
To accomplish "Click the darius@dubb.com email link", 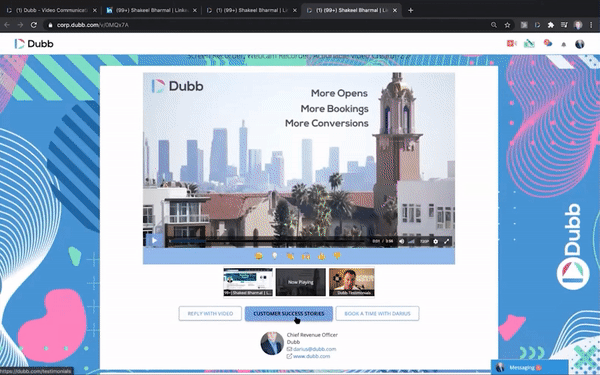I will click(315, 349).
